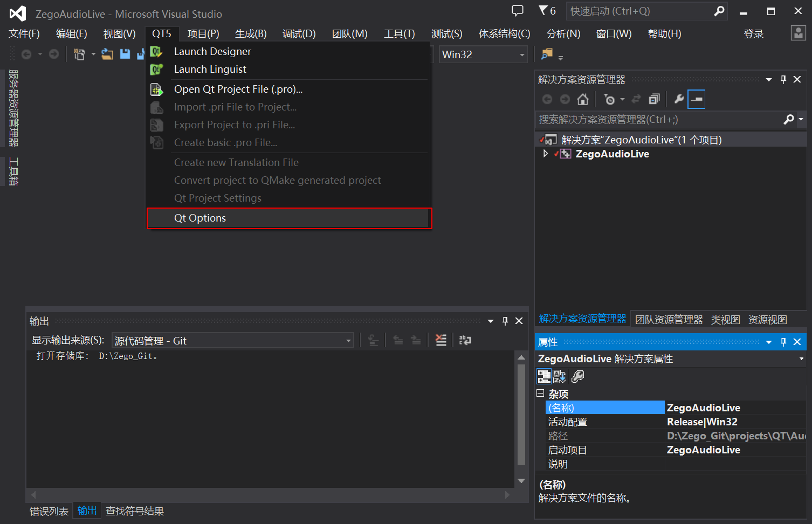This screenshot has height=524, width=812.
Task: Select the ZegoAudioLive project item
Action: [612, 154]
